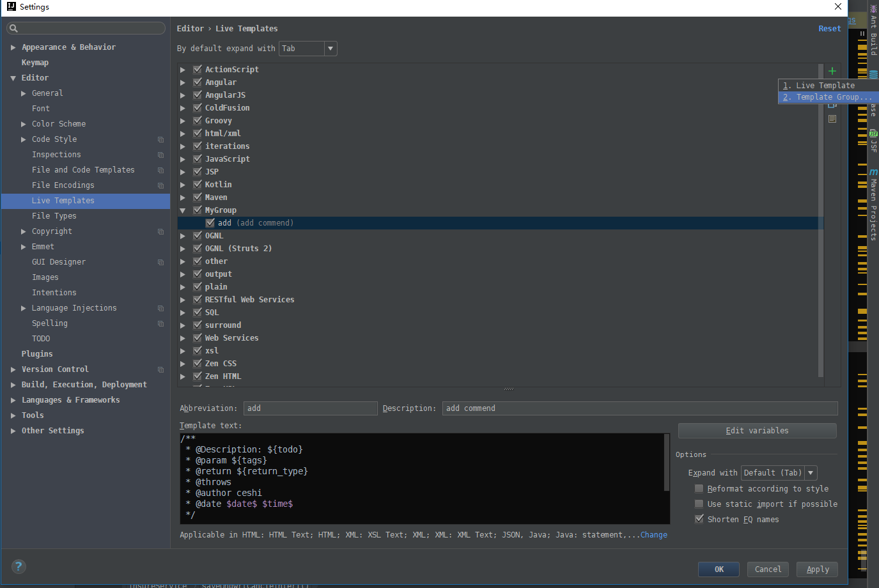The width and height of the screenshot is (879, 588).
Task: Select the Zen HTML template group row
Action: 501,376
